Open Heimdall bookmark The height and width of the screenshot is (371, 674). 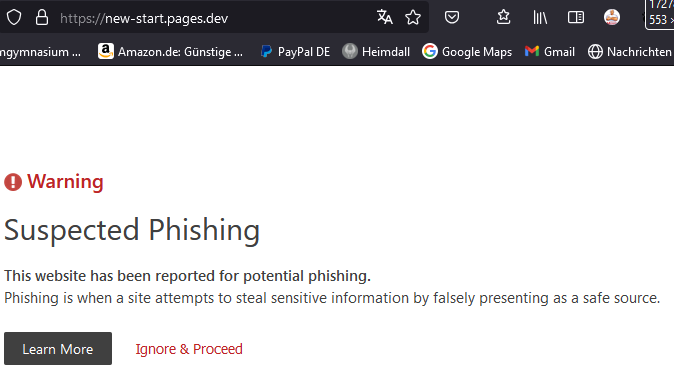(376, 52)
